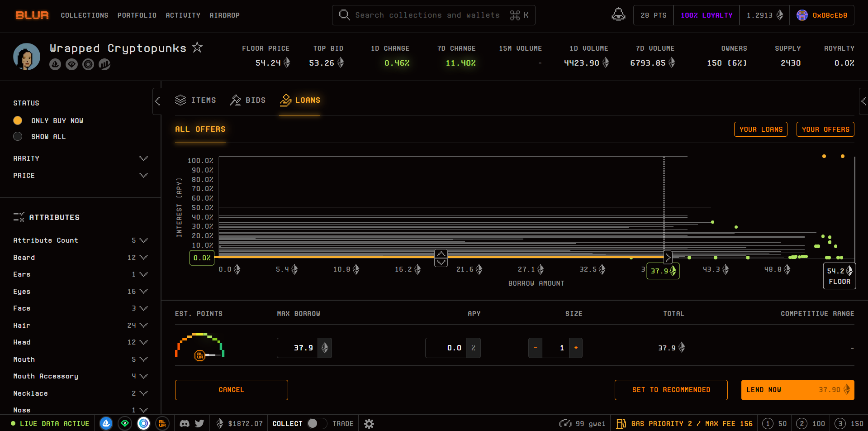Click the chart handle arrow at 37.9 marker

[668, 258]
